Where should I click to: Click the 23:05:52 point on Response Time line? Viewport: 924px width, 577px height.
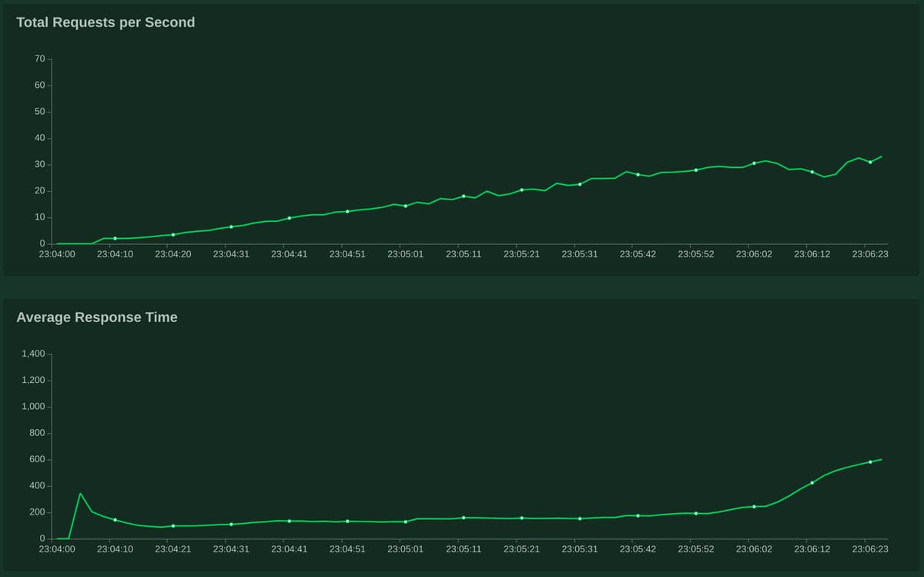[696, 513]
